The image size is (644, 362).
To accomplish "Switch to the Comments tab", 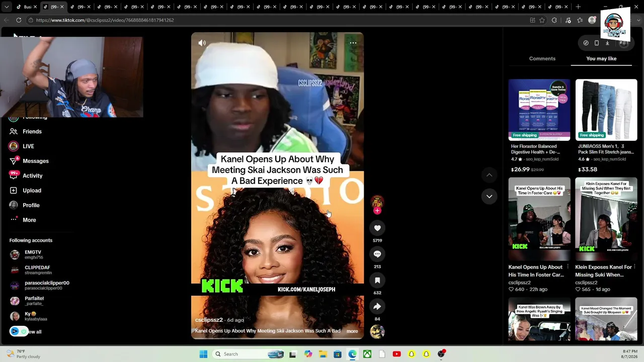I will [x=542, y=59].
